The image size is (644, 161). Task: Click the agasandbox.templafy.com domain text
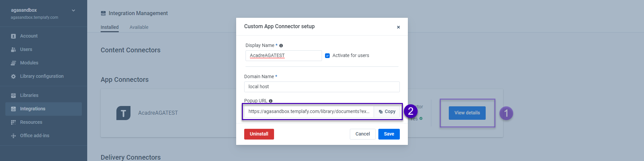click(34, 17)
